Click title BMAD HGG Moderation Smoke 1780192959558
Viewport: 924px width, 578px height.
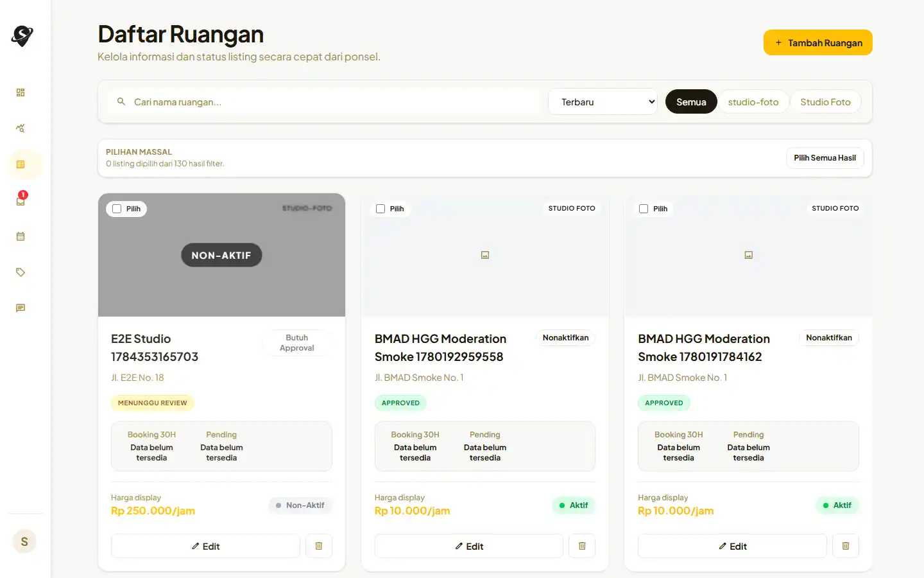coord(441,347)
